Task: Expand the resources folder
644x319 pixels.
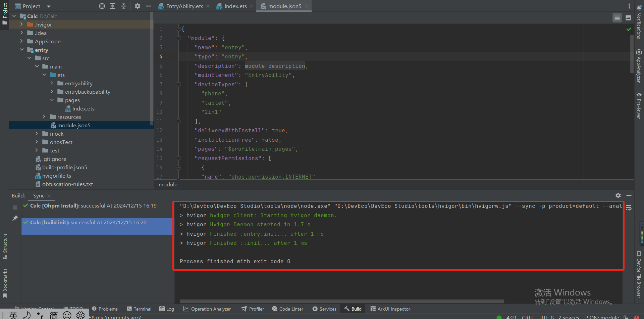Action: 44,117
